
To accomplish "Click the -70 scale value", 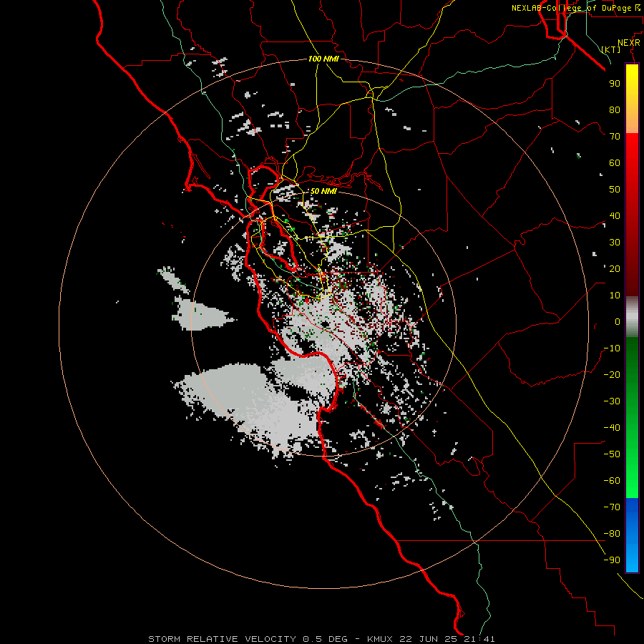I will tap(612, 507).
